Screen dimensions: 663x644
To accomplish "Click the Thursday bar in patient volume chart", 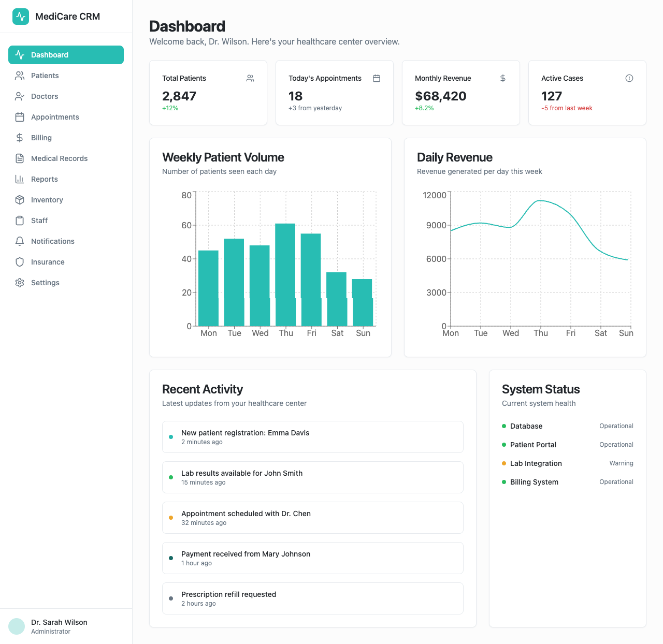I will 285,274.
